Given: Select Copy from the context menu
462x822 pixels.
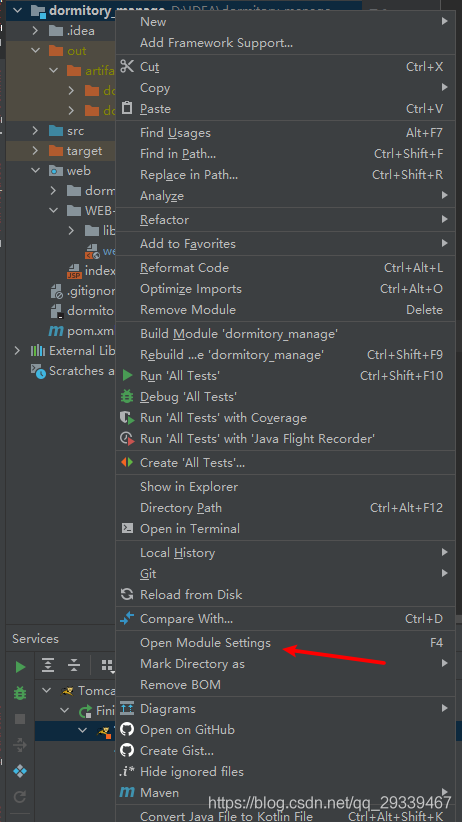Looking at the screenshot, I should [285, 88].
